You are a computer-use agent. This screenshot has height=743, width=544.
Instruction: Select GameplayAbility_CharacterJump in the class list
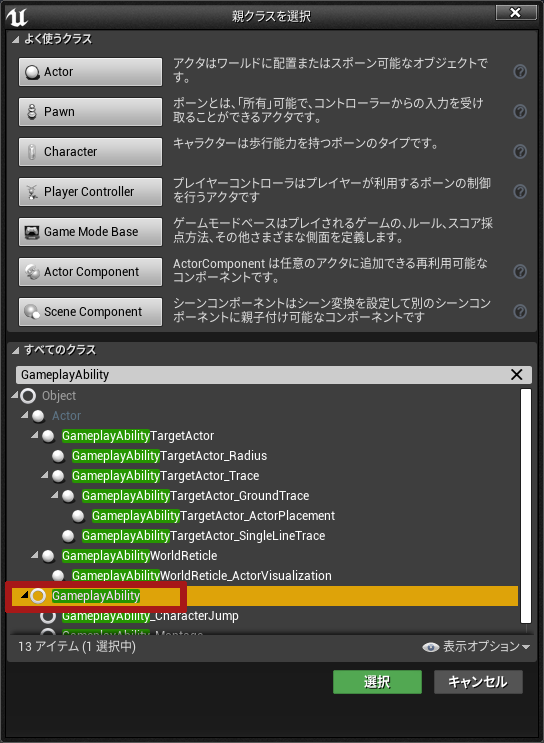pos(150,616)
